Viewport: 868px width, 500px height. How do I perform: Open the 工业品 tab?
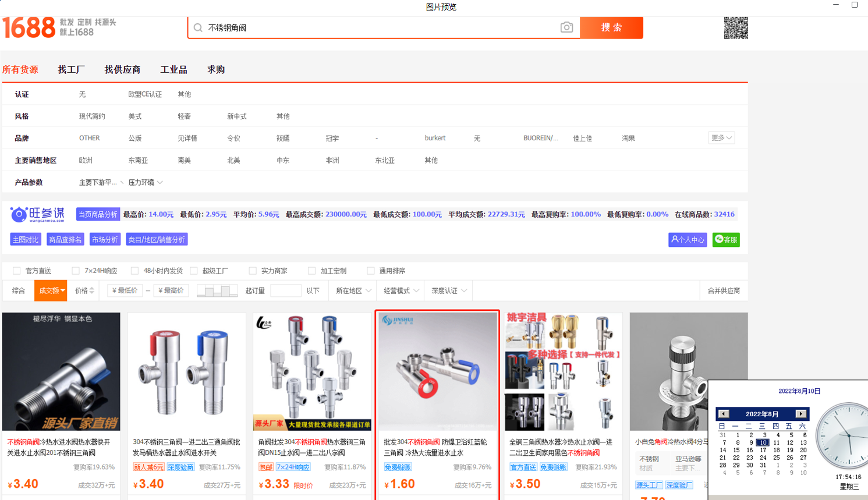[173, 69]
